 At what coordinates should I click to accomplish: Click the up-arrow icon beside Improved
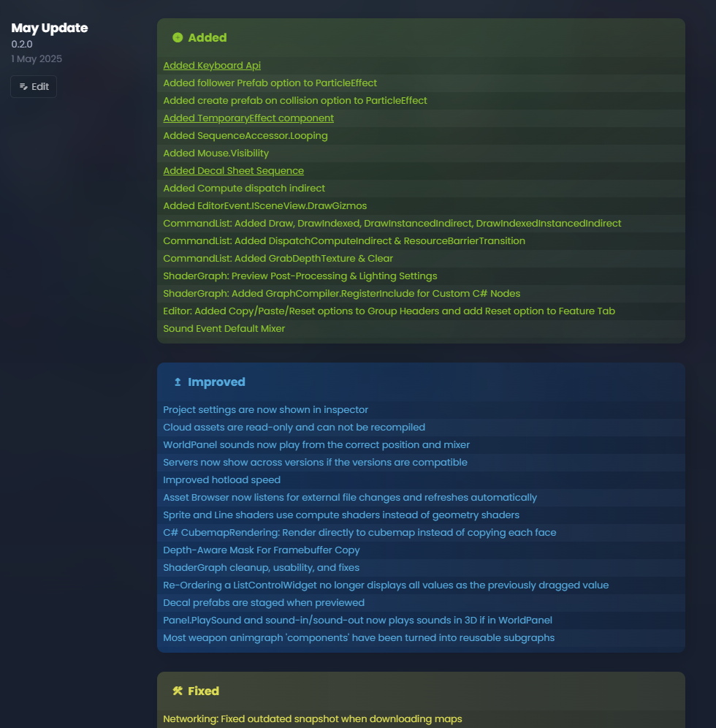tap(178, 382)
